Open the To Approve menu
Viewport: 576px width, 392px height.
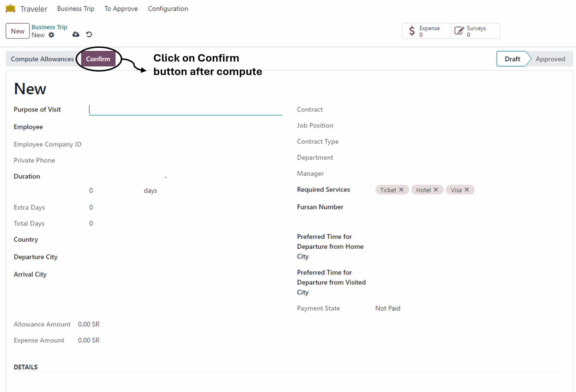(121, 9)
